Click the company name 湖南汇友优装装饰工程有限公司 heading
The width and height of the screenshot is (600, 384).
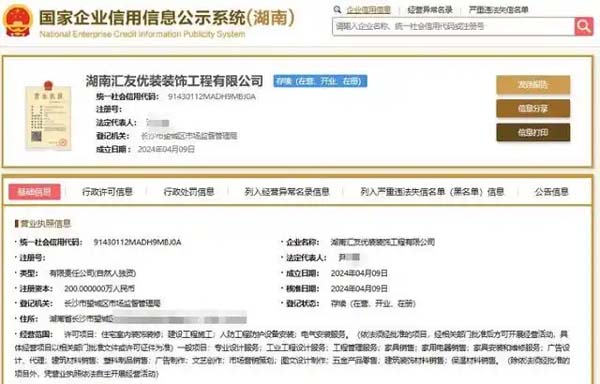[174, 81]
